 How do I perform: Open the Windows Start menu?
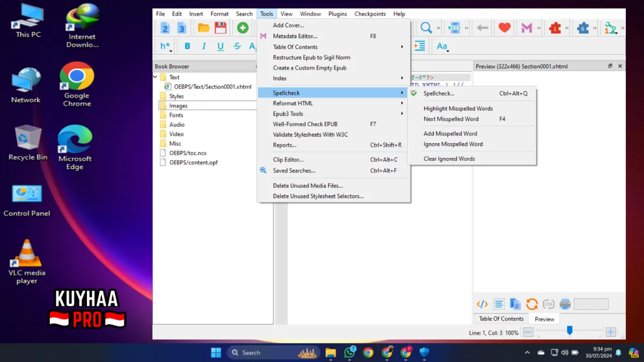216,352
